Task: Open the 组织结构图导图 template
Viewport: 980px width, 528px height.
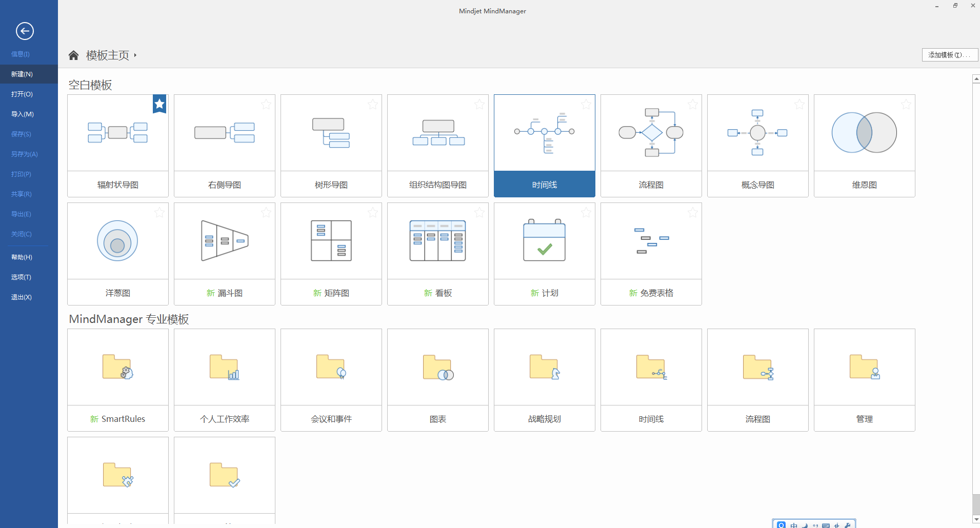Action: (437, 145)
